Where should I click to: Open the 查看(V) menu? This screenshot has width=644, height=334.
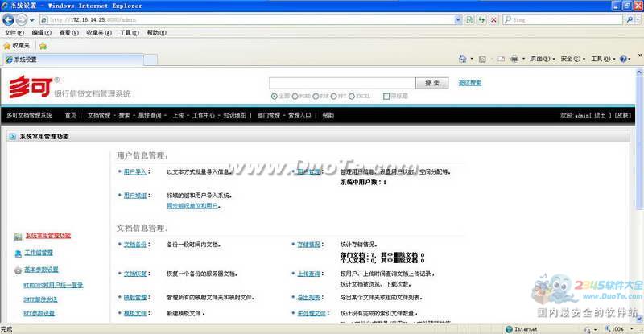[x=69, y=32]
